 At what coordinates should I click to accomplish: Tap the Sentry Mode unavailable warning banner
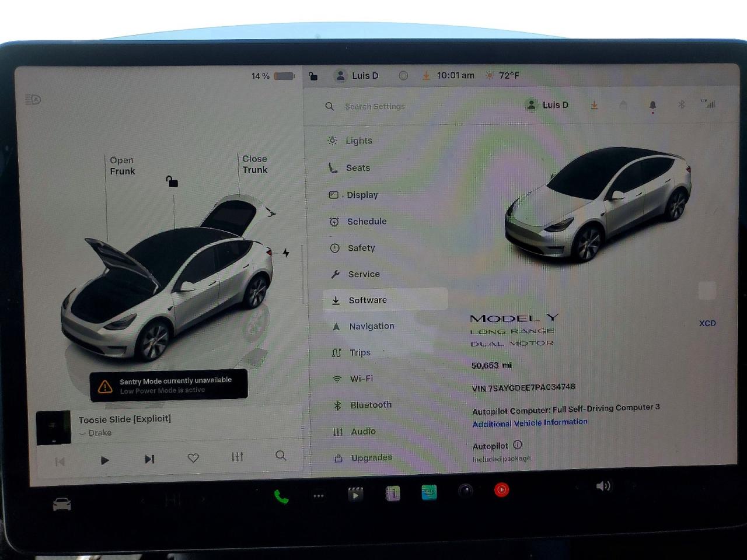pyautogui.click(x=169, y=385)
